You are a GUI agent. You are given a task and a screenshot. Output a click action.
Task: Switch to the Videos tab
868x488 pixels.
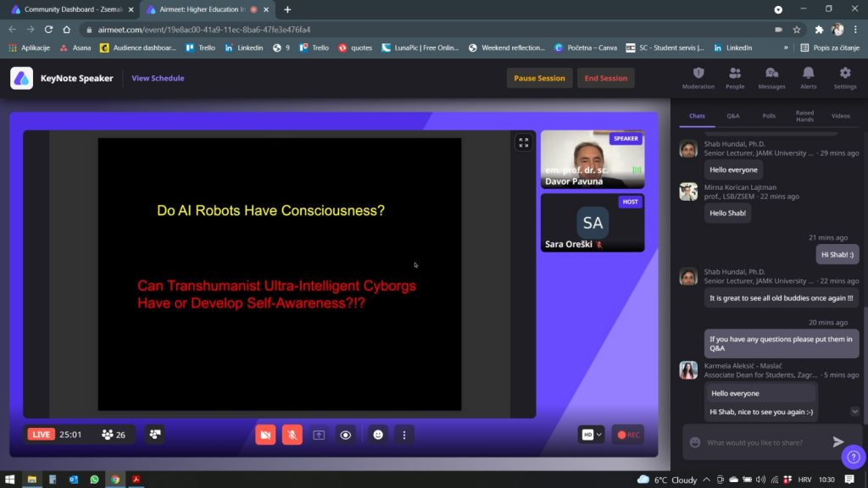(x=840, y=115)
